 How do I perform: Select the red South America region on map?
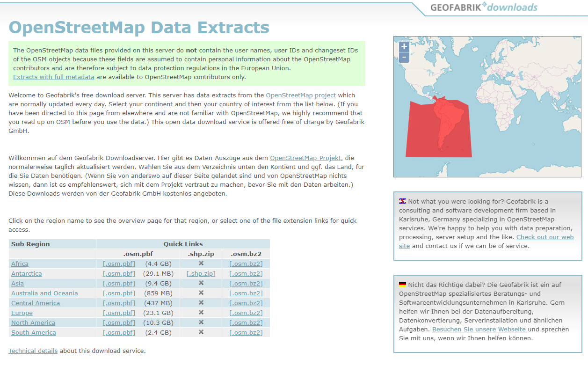tap(440, 126)
